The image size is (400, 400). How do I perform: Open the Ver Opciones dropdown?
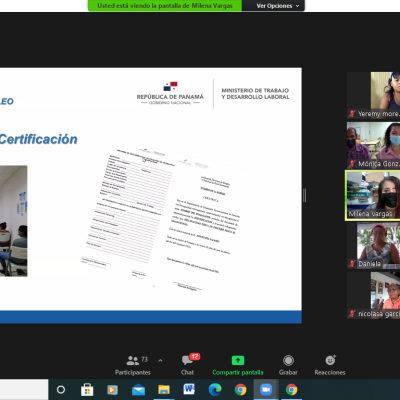click(x=277, y=6)
